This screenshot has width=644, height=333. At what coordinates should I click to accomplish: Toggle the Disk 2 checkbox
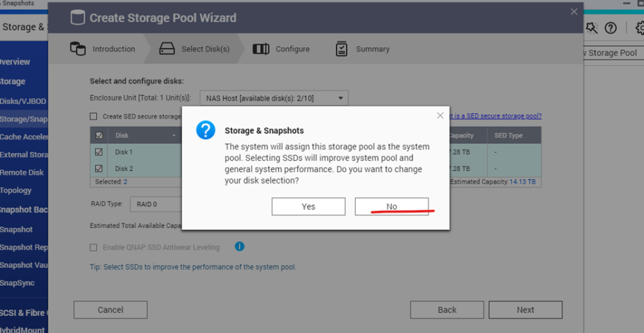tap(99, 168)
